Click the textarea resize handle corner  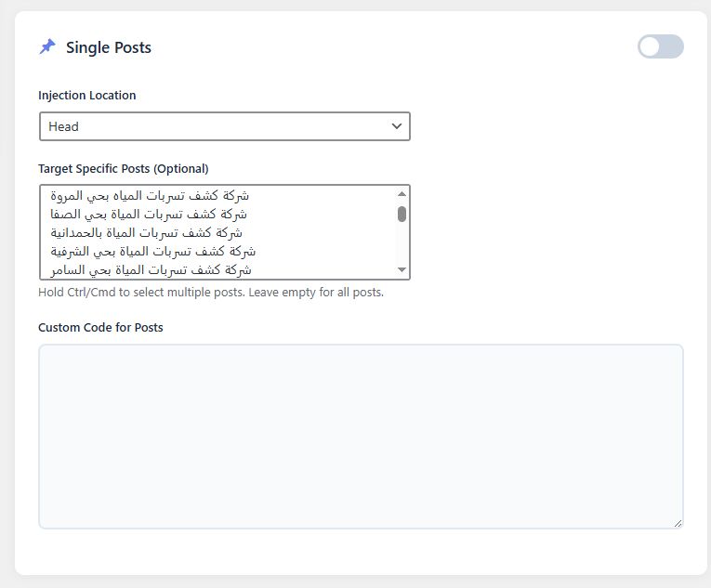678,523
